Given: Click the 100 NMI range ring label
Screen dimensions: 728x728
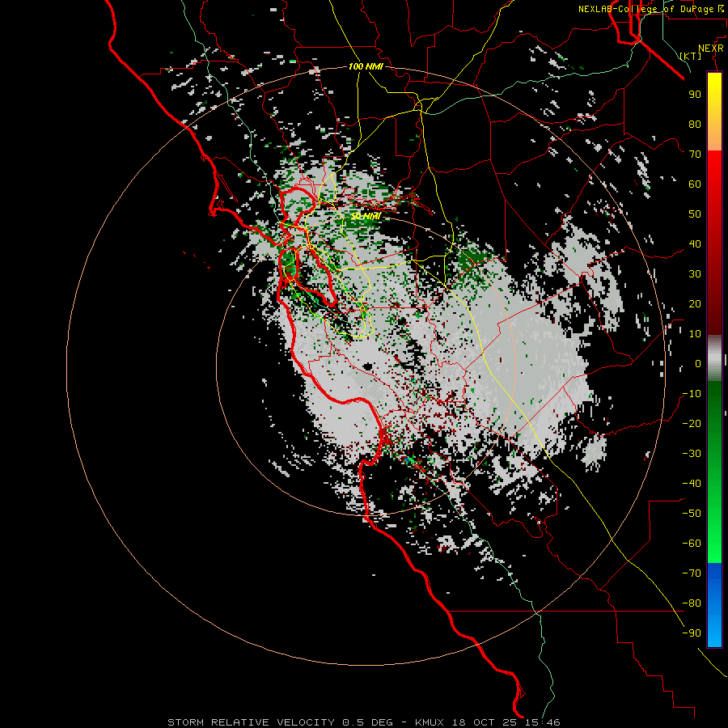Looking at the screenshot, I should [366, 66].
